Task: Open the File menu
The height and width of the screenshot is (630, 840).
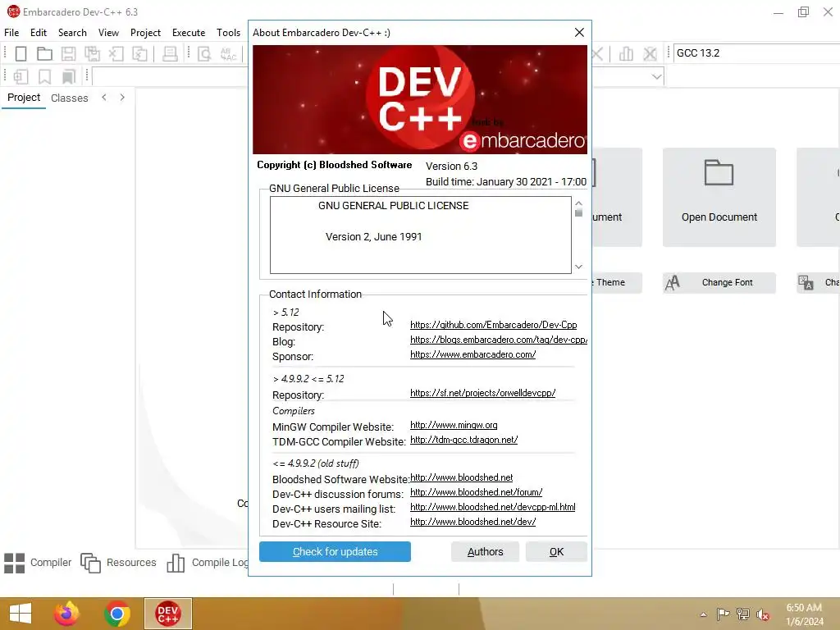Action: tap(11, 33)
